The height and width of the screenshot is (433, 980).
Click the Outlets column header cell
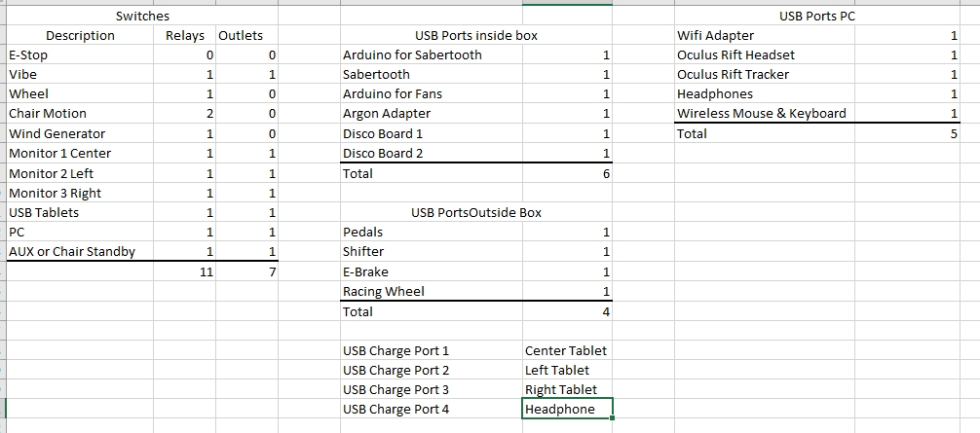241,36
